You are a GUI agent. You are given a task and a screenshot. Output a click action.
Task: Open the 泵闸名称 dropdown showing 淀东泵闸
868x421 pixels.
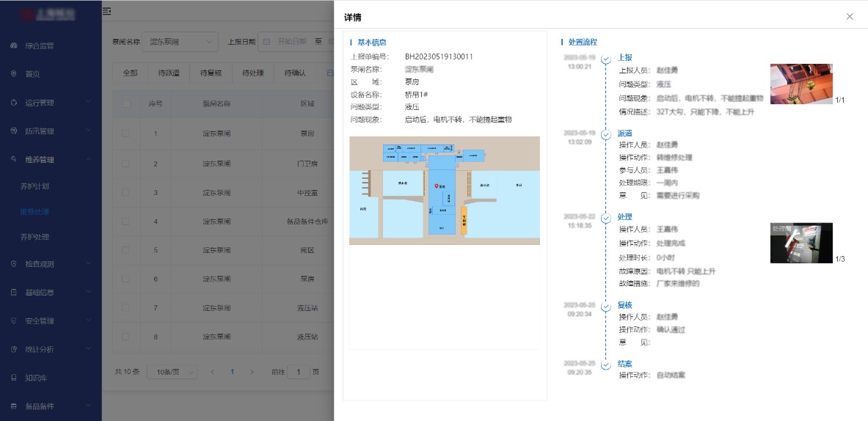click(x=179, y=42)
